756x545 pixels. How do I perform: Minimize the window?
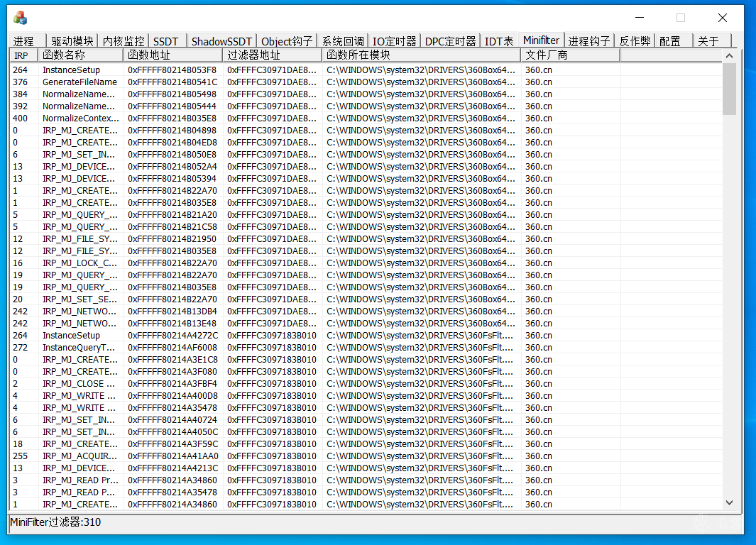click(640, 18)
